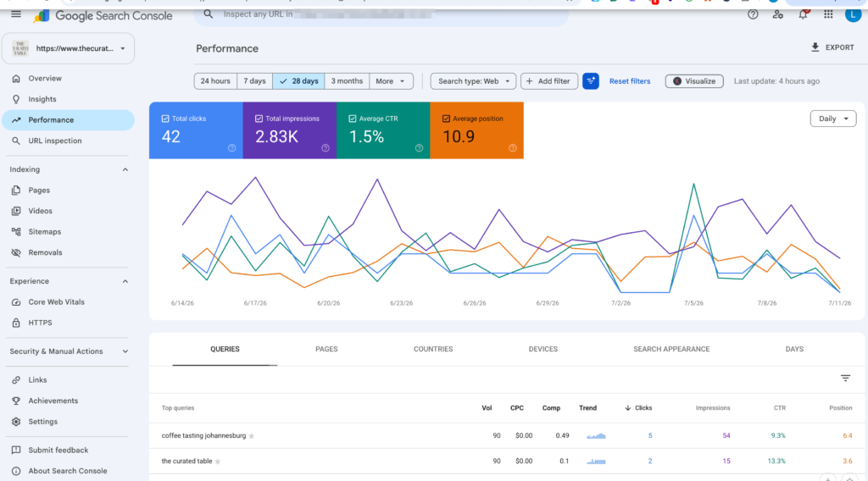Click the Google Search Console logo
This screenshot has width=868, height=481.
pyautogui.click(x=103, y=16)
